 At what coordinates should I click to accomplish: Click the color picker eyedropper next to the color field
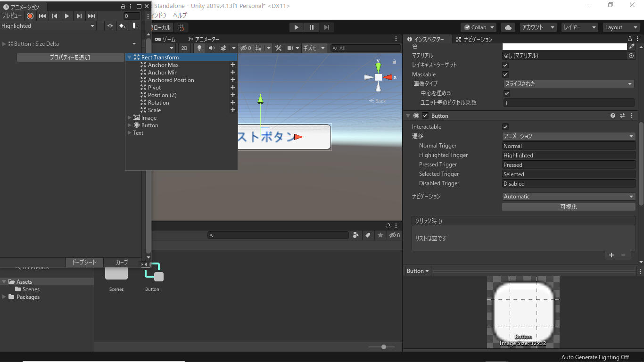pyautogui.click(x=632, y=46)
